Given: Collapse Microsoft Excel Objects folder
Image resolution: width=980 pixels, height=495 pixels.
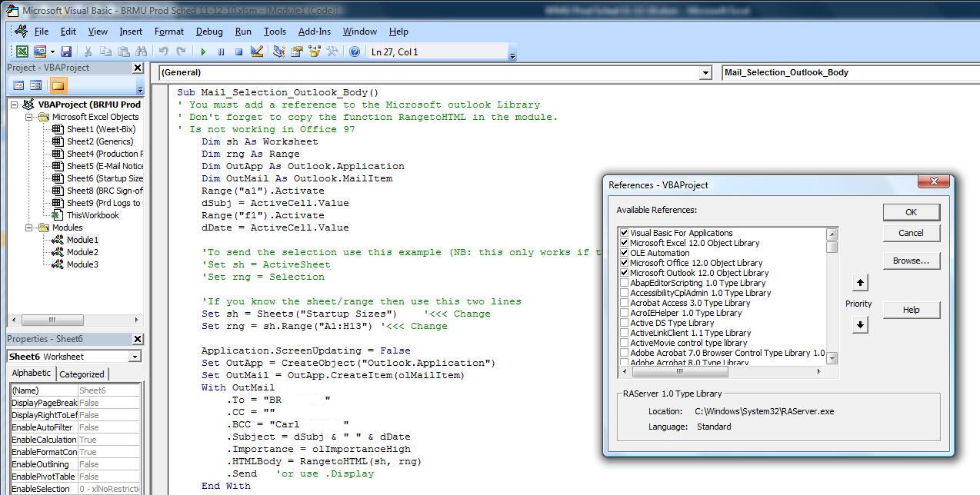Looking at the screenshot, I should coord(28,117).
